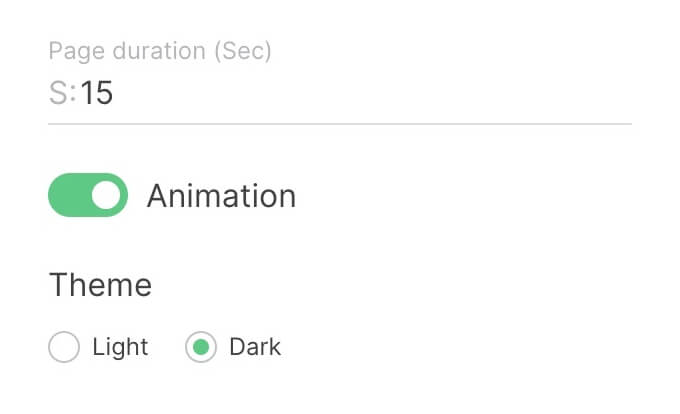Click the green track of Animation switch
The height and width of the screenshot is (414, 680).
click(x=70, y=195)
